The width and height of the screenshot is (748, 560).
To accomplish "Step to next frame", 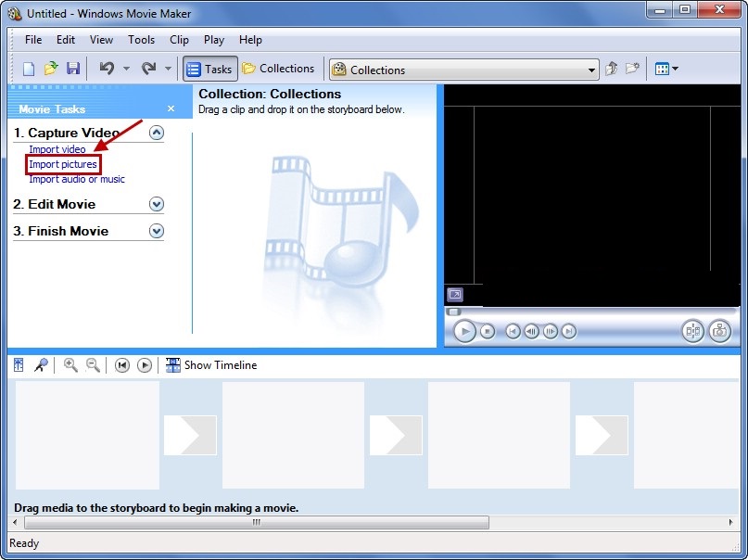I will coord(550,331).
